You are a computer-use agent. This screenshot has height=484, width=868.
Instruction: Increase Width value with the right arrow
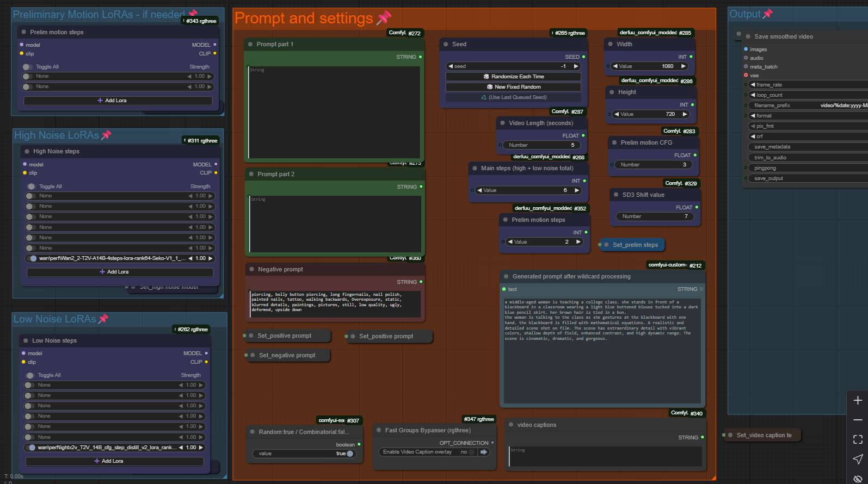click(684, 66)
